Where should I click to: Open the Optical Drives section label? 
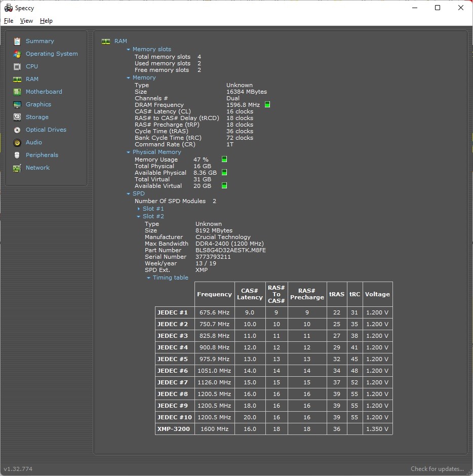(x=46, y=130)
